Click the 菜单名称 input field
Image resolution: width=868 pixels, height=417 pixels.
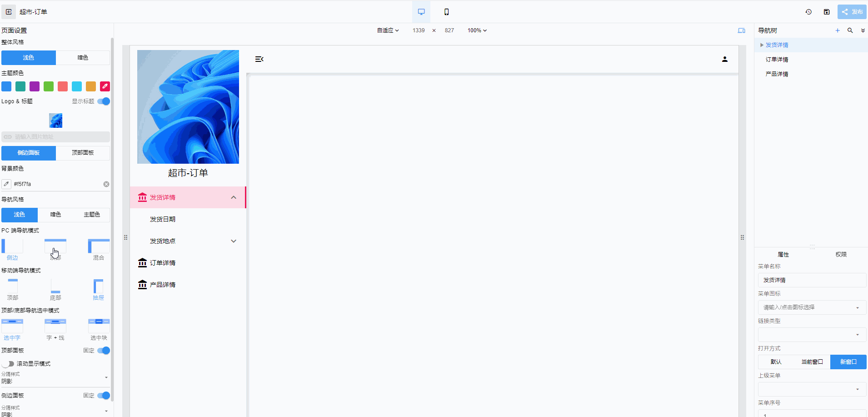(812, 280)
